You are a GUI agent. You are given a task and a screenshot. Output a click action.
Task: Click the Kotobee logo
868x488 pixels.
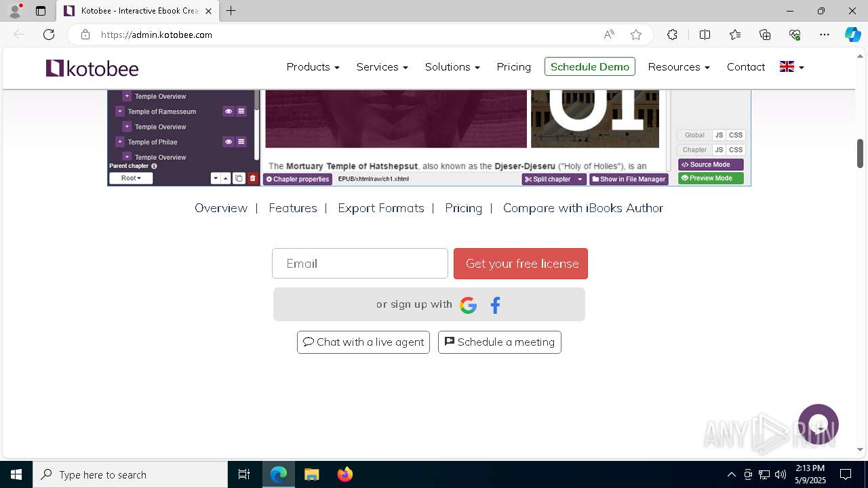[92, 68]
